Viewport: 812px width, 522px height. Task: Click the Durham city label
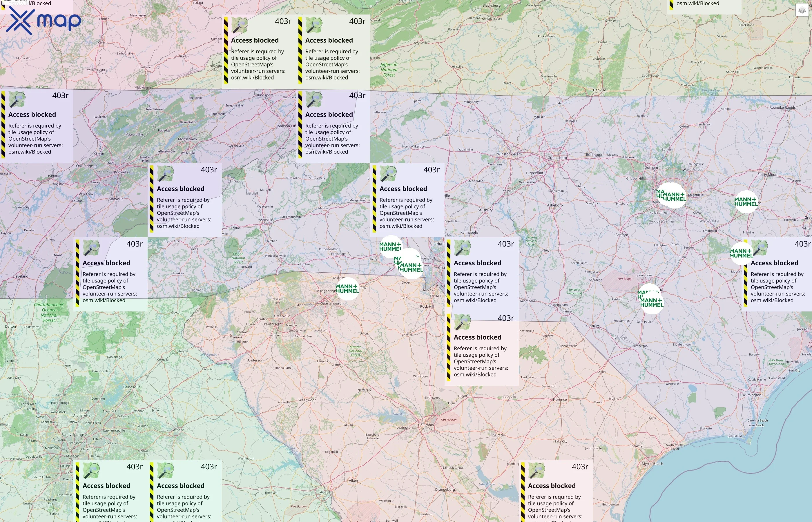[x=651, y=167]
